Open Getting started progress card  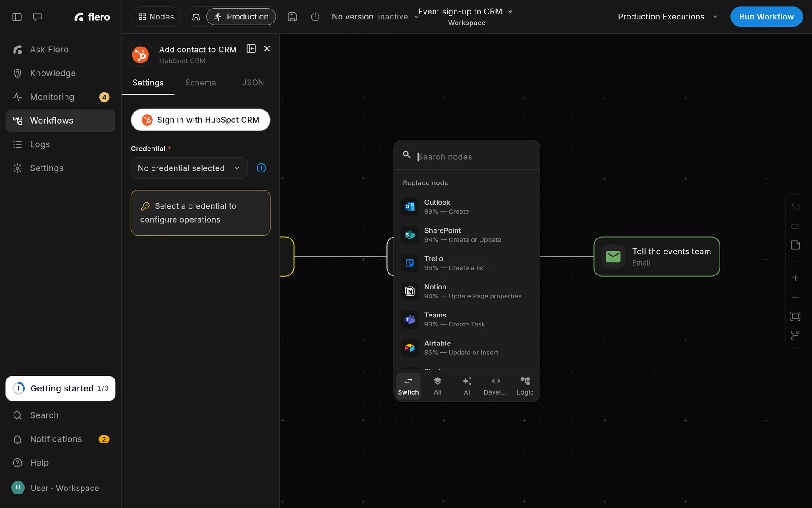(x=60, y=388)
